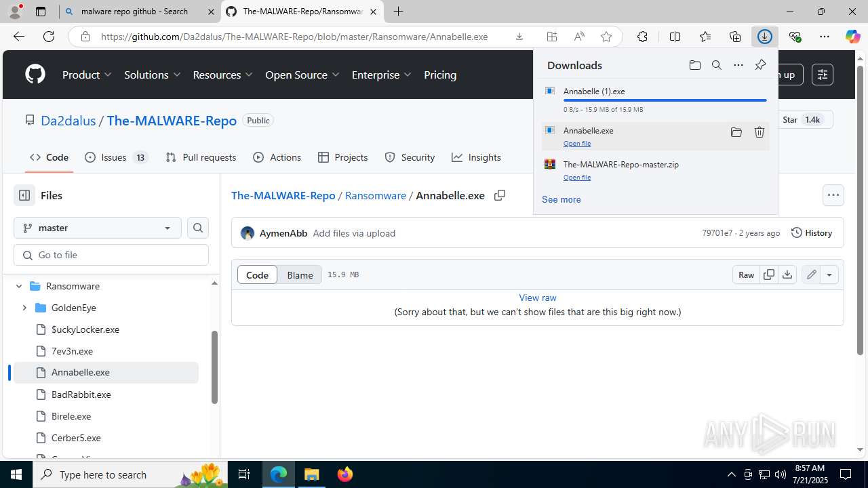Expand the Solutions menu

pos(153,75)
